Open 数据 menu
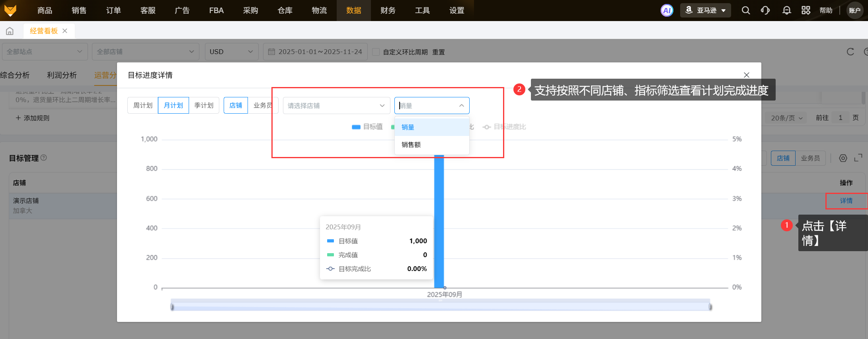The width and height of the screenshot is (868, 339). [x=354, y=10]
